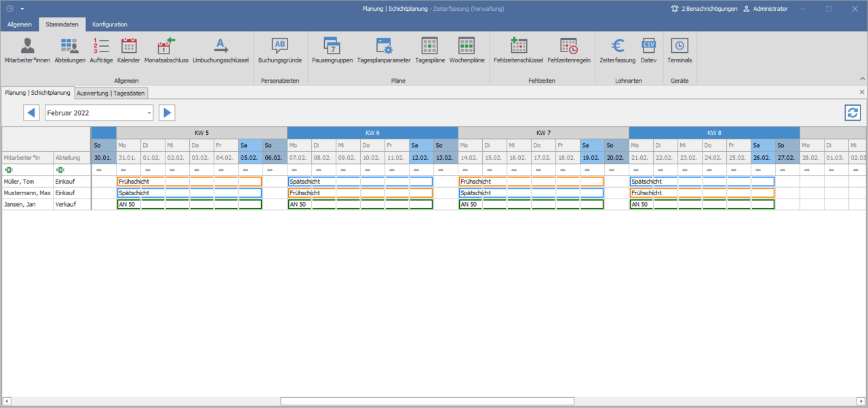868x408 pixels.
Task: Select employee row Mustermann, Max
Action: pyautogui.click(x=27, y=193)
